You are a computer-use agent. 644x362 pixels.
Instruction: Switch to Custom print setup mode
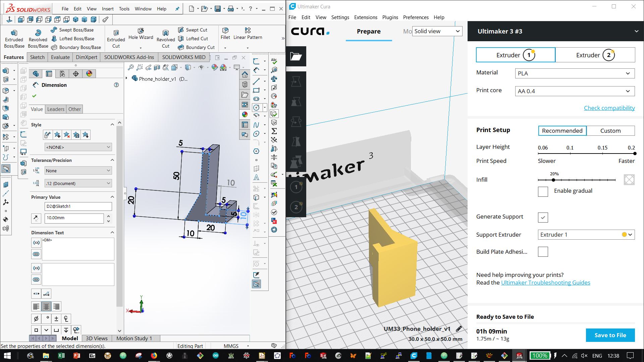pyautogui.click(x=610, y=131)
